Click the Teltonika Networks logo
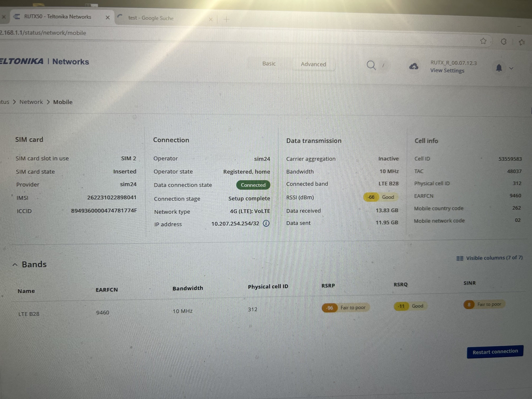 click(x=44, y=61)
